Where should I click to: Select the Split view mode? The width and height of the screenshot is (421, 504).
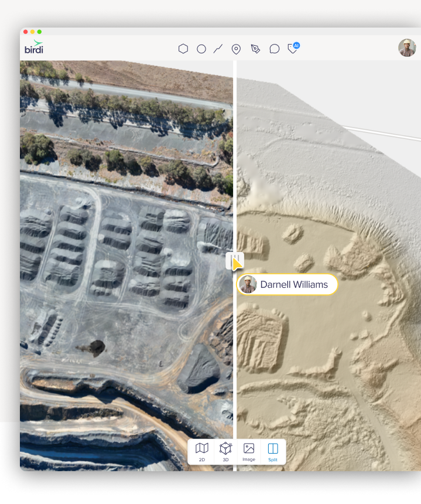[273, 452]
